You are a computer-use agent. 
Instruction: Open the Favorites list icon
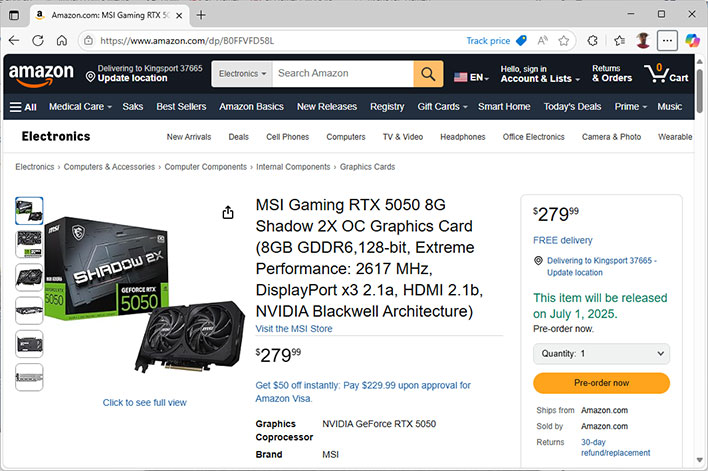(620, 41)
